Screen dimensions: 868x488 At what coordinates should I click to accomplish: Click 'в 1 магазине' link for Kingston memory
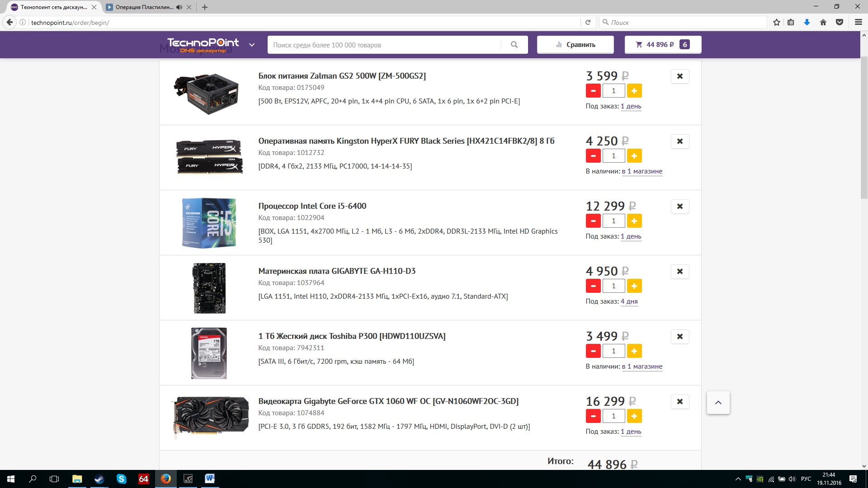(x=642, y=171)
